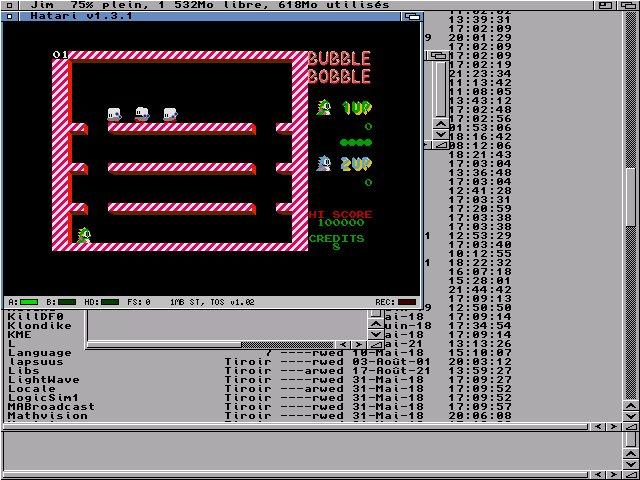The image size is (640, 480).
Task: Click bottom empty window scroll up arrow
Action: (x=630, y=454)
